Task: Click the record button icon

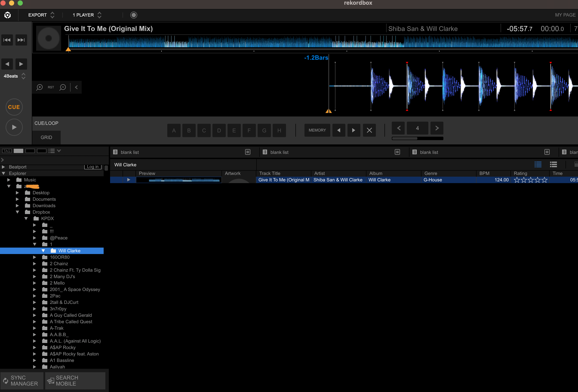Action: (x=134, y=15)
